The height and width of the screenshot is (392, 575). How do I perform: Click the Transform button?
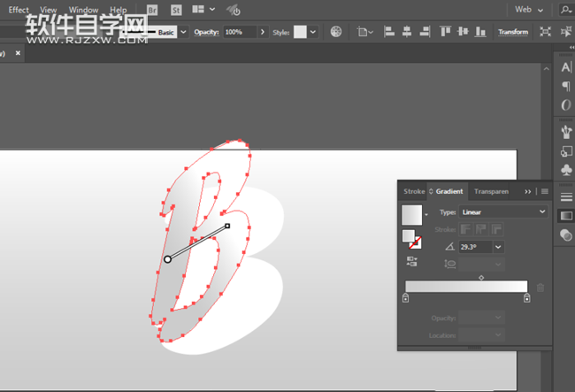512,32
